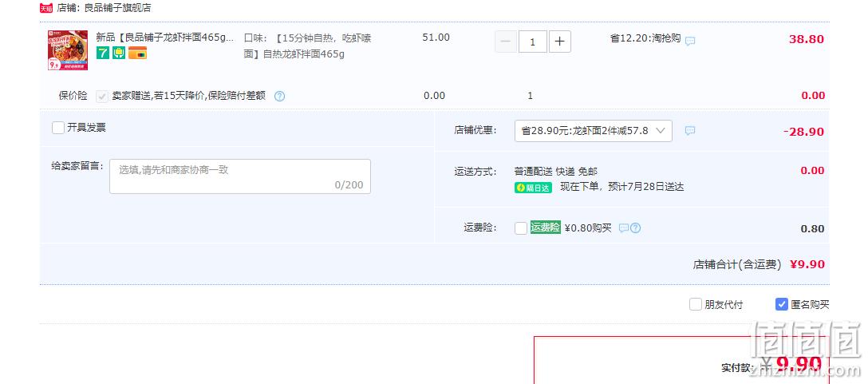This screenshot has height=384, width=868.
Task: Click the comment icon next to ¥0.80购买
Action: point(624,228)
